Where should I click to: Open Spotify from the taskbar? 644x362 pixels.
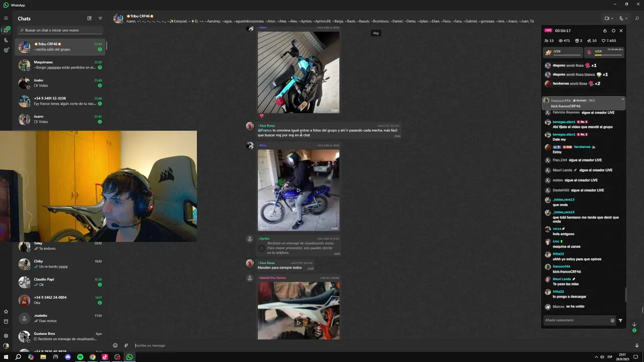[80, 357]
